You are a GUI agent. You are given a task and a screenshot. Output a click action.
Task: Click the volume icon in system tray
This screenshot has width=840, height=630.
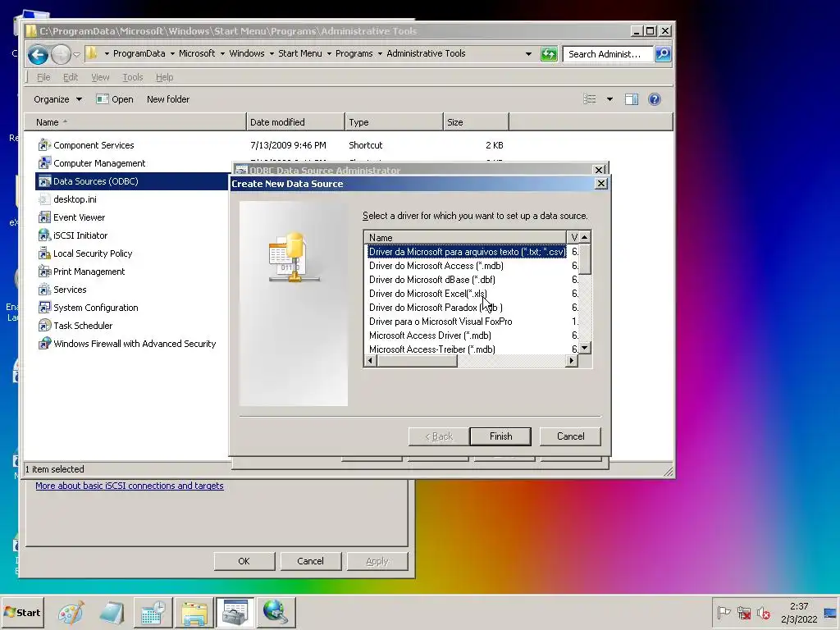764,613
